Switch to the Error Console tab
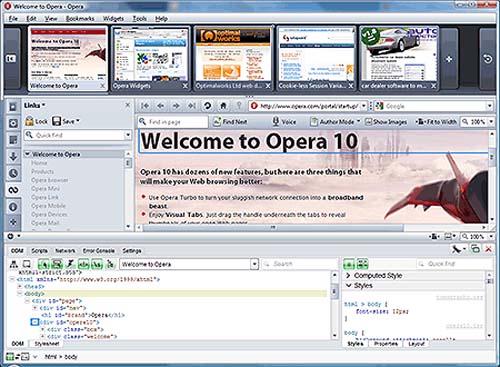The image size is (500, 367). click(x=98, y=250)
